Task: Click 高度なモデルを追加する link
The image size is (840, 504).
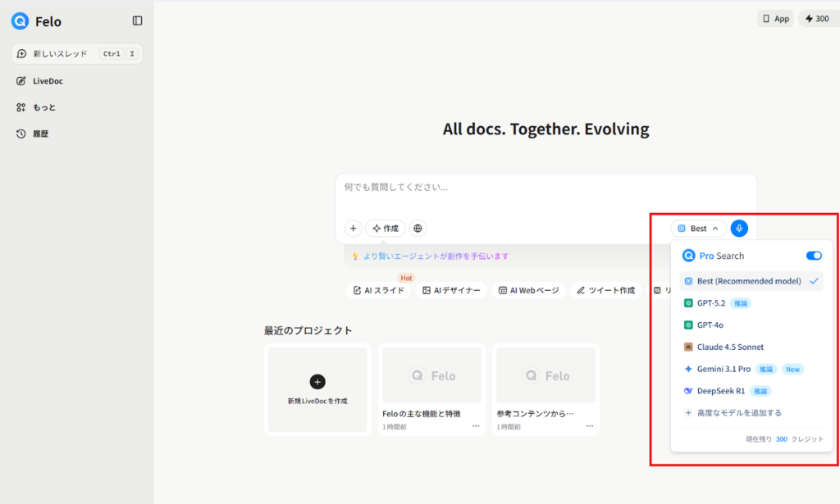Action: tap(738, 413)
